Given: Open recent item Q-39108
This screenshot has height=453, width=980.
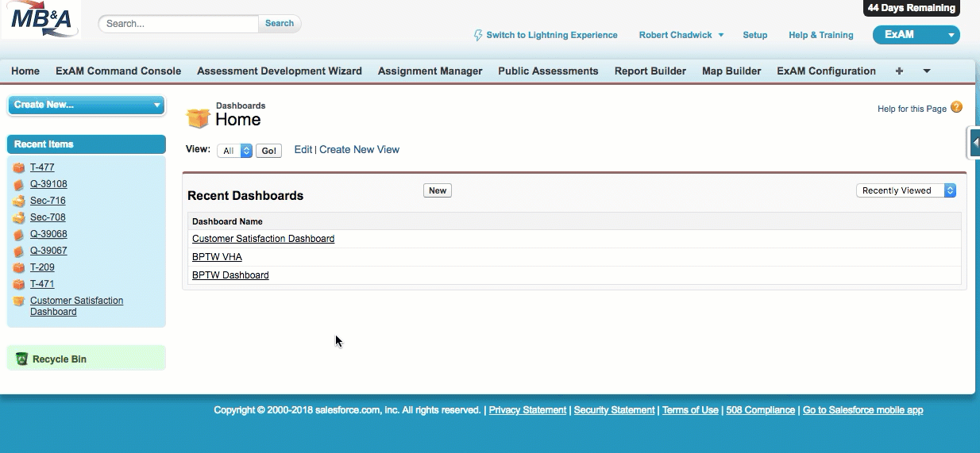Looking at the screenshot, I should 48,184.
